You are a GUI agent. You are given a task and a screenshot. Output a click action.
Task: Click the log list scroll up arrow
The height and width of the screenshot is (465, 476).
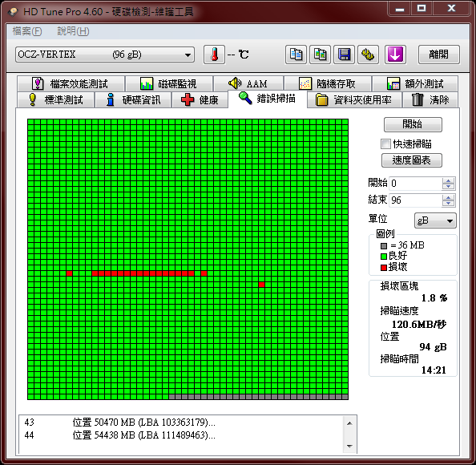pyautogui.click(x=349, y=423)
